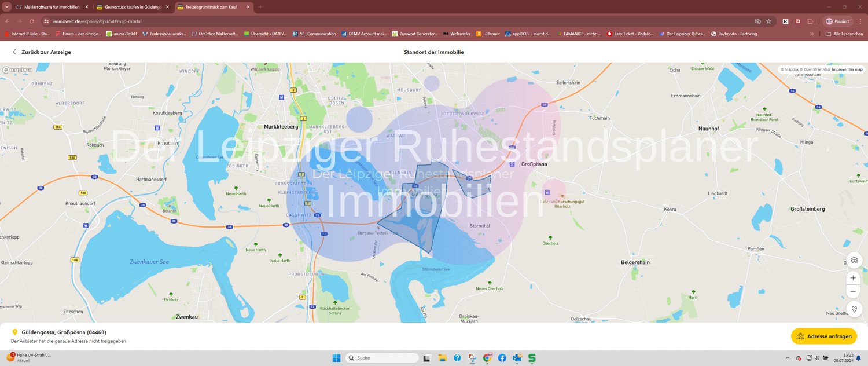The height and width of the screenshot is (366, 868).
Task: Toggle the bookmark star for this page
Action: click(768, 21)
